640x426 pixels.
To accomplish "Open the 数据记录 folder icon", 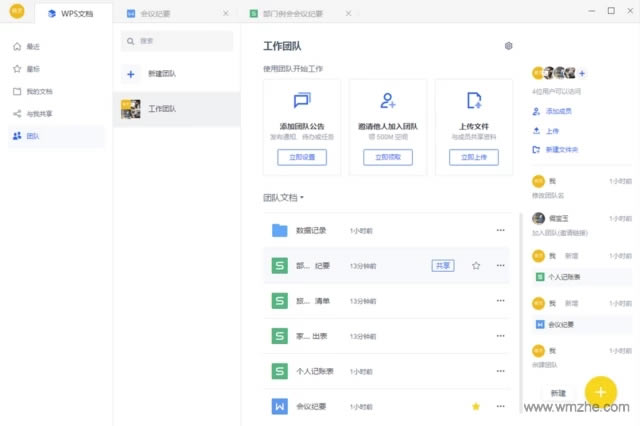I will (x=280, y=231).
